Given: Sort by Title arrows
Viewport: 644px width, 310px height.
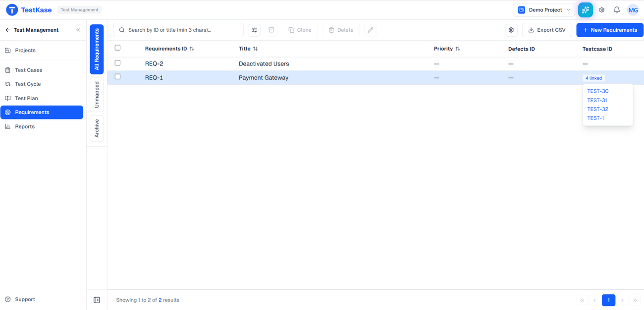Looking at the screenshot, I should click(x=255, y=49).
